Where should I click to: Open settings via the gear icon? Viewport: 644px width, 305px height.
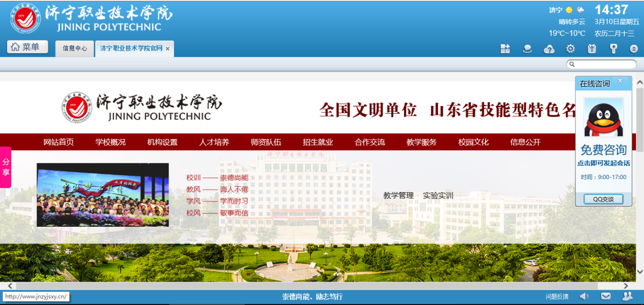point(570,49)
